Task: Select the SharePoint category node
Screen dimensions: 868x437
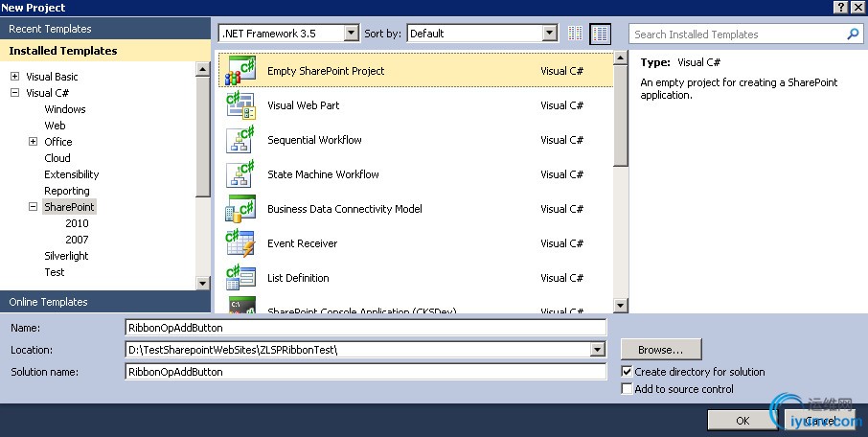Action: tap(69, 207)
